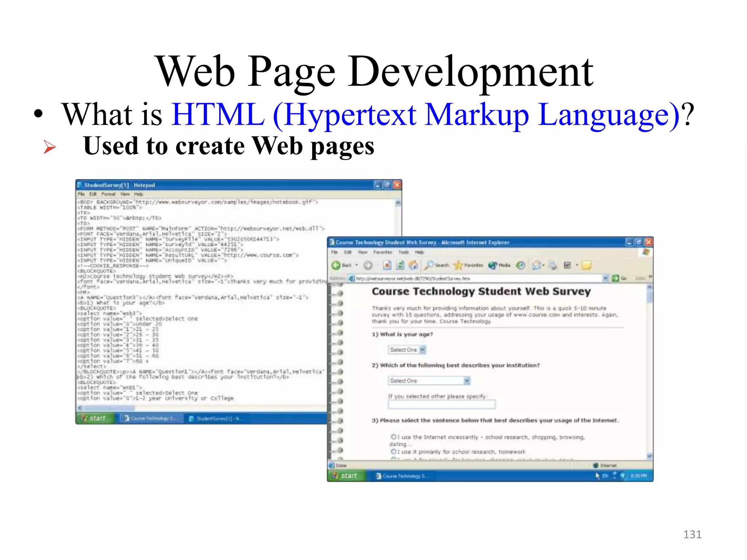Click the Stop icon in Internet Explorer
Screen dimensions: 747x560
point(387,265)
